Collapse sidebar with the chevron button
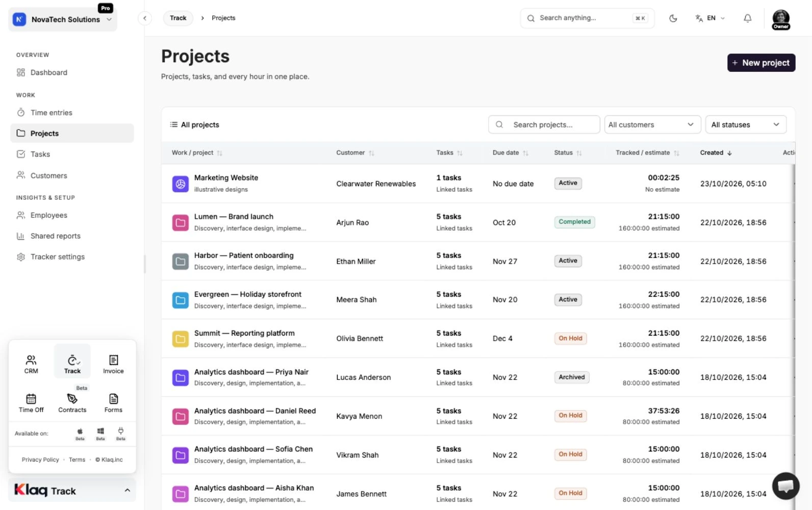The width and height of the screenshot is (812, 510). click(x=145, y=18)
